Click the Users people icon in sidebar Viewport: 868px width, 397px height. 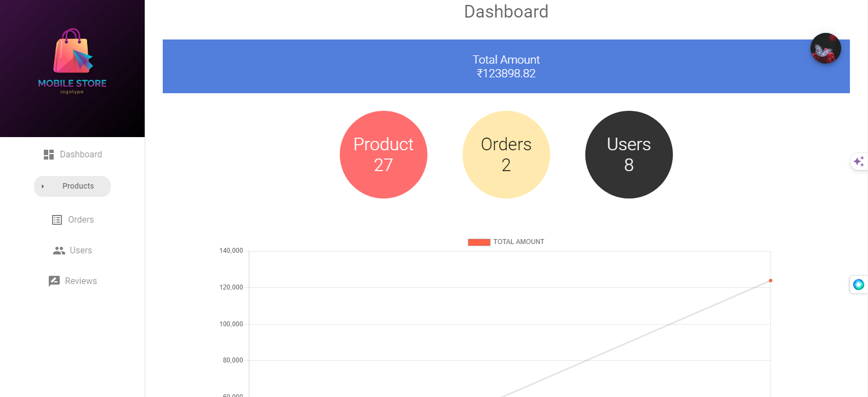pyautogui.click(x=59, y=251)
